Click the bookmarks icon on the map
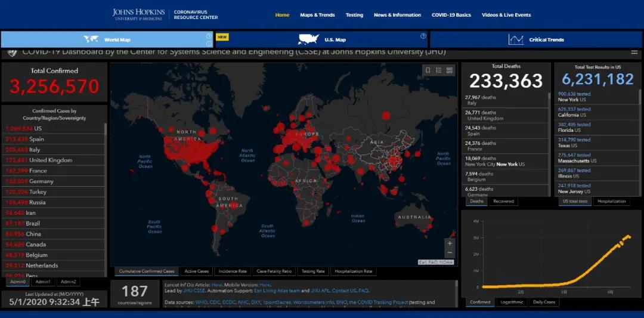Screen dimensions: 644x318 coord(428,70)
